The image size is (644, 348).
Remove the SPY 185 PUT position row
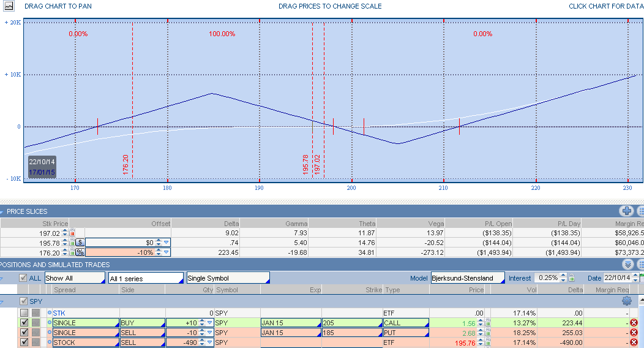coord(634,333)
